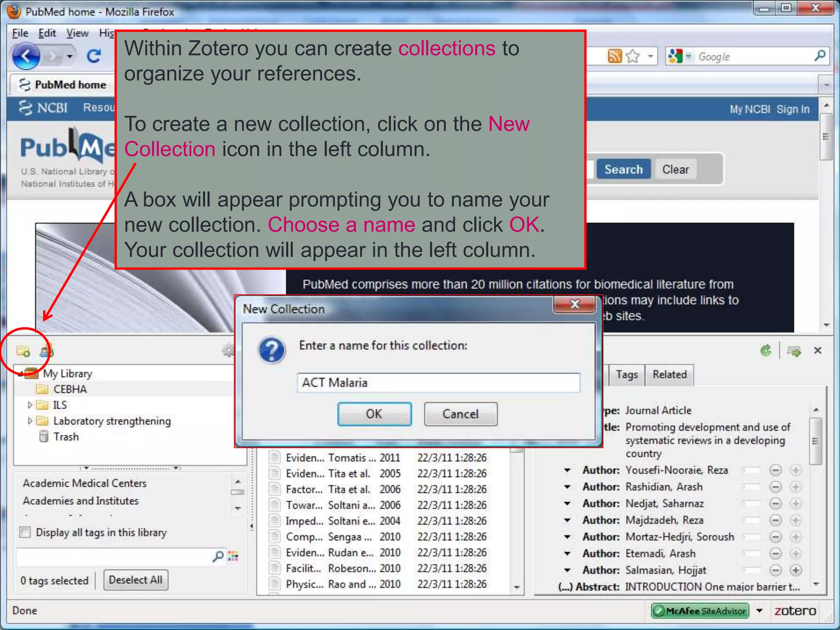
Task: Click the RSS feed icon in address bar
Action: coord(614,56)
